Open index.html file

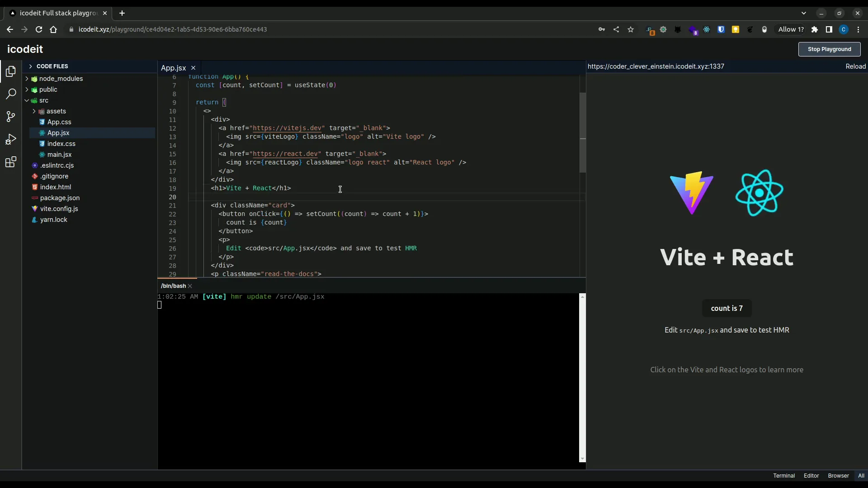(x=55, y=187)
